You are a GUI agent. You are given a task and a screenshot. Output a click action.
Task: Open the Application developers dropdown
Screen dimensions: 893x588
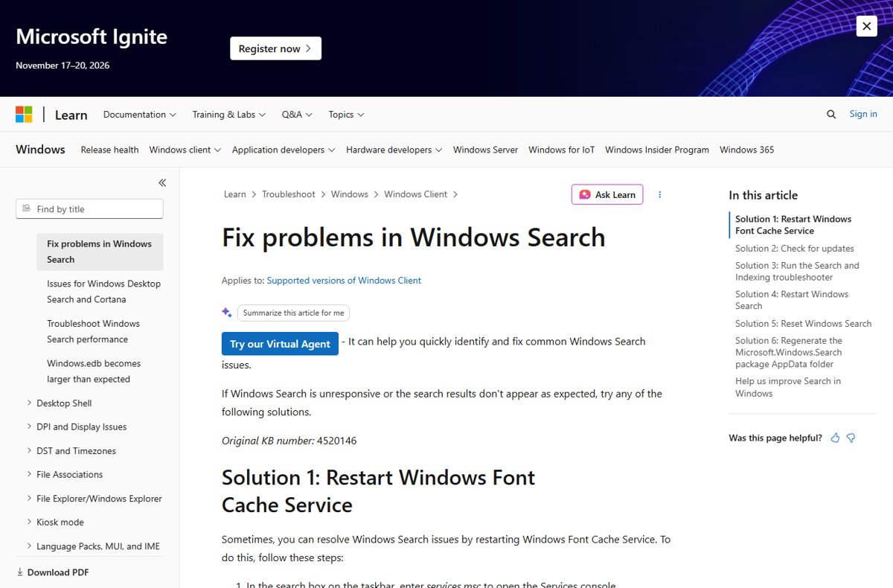[284, 150]
